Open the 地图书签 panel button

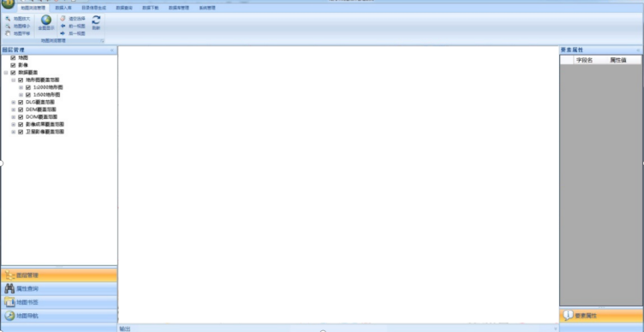click(x=59, y=302)
